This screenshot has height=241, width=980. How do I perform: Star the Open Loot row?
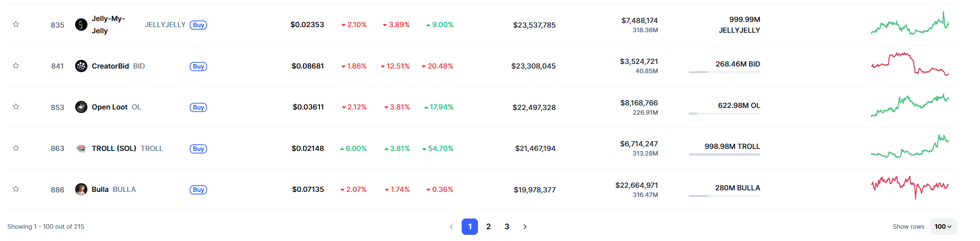(16, 106)
